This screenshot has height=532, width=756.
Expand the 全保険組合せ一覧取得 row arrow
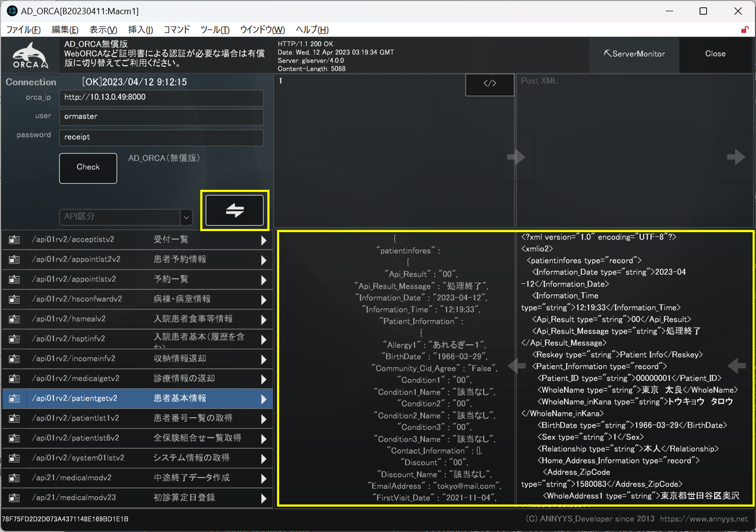[264, 439]
